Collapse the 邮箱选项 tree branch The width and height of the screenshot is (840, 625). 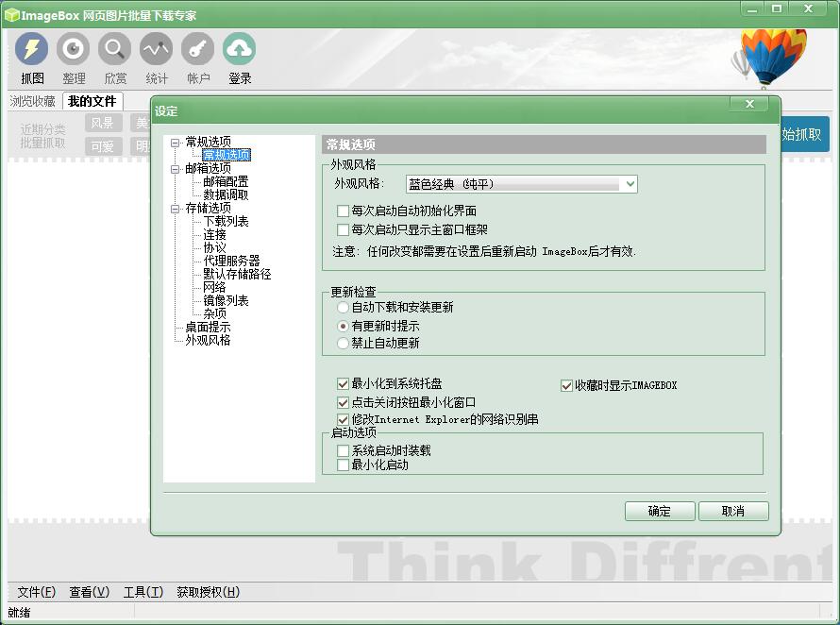[x=176, y=167]
